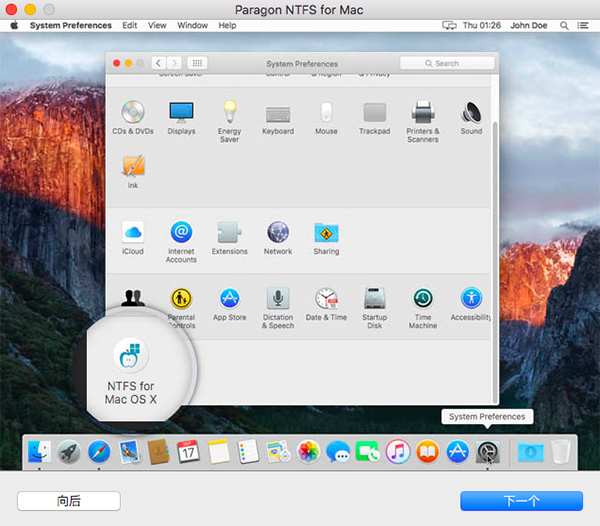
Task: Open Printers & Scanners preferences
Action: 422,113
